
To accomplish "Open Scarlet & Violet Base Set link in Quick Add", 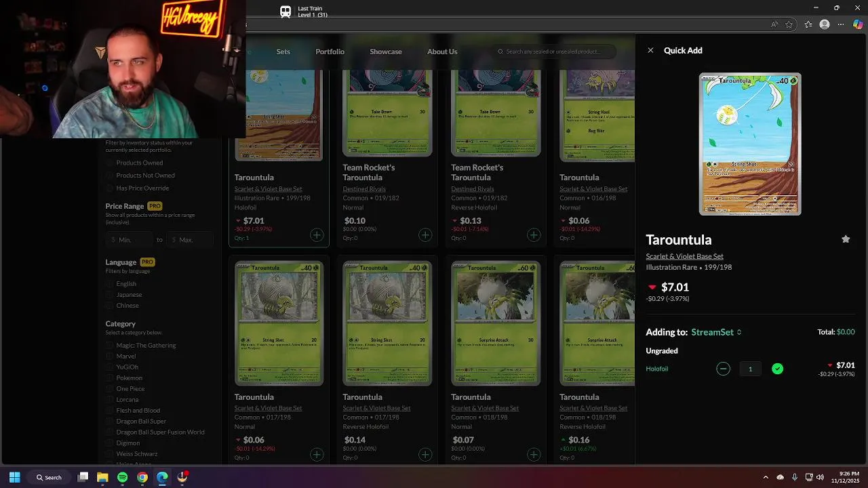I will [684, 256].
